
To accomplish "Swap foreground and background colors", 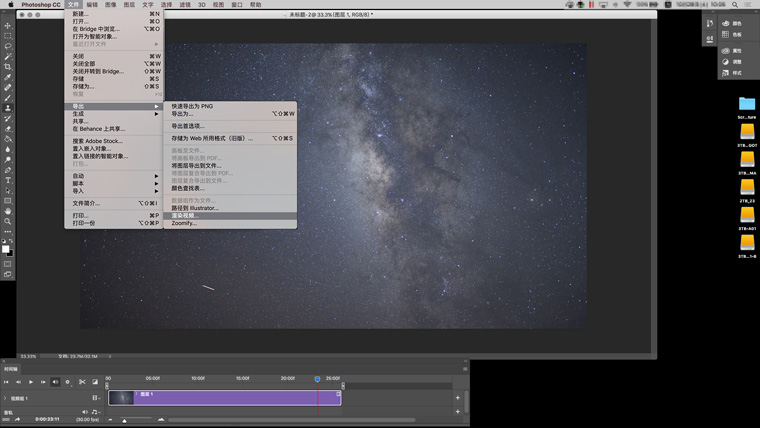I will pos(11,240).
